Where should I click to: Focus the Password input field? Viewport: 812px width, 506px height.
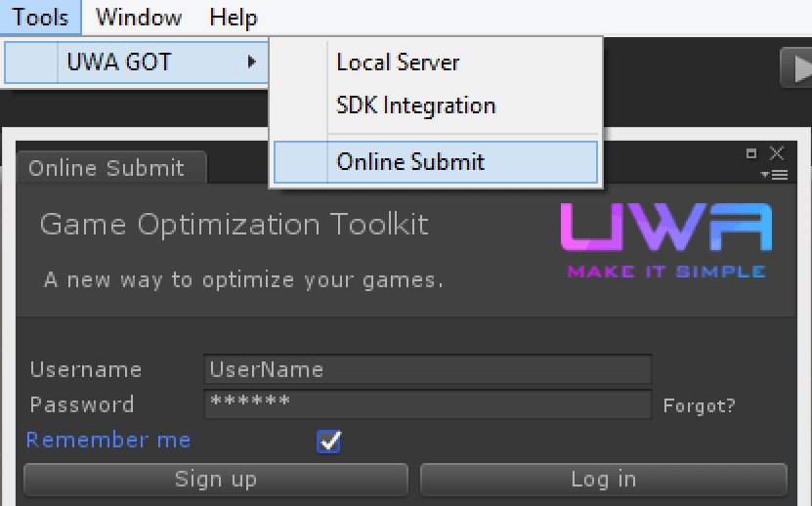pyautogui.click(x=427, y=404)
